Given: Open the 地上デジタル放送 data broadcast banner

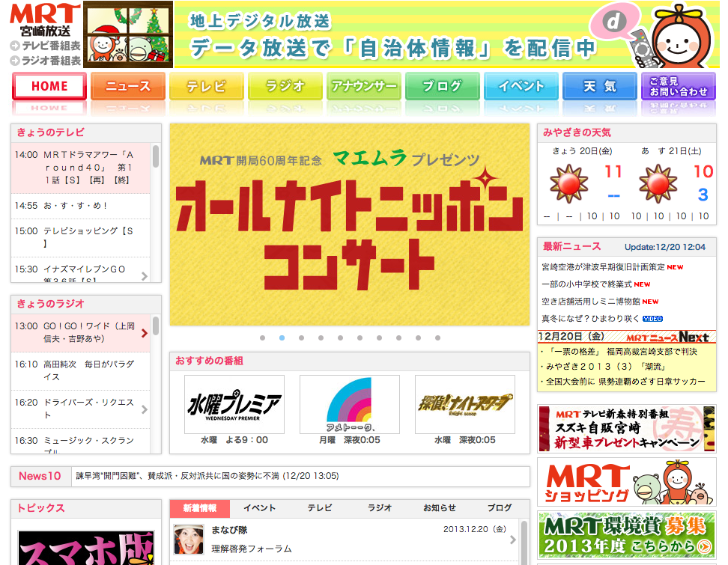Looking at the screenshot, I should [446, 34].
